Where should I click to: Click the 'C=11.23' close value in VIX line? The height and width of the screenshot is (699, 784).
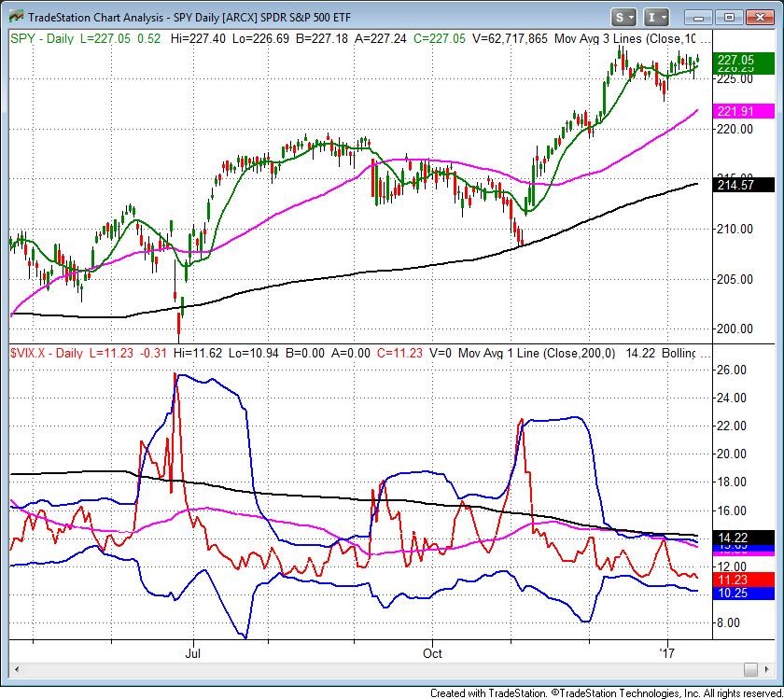pyautogui.click(x=399, y=353)
